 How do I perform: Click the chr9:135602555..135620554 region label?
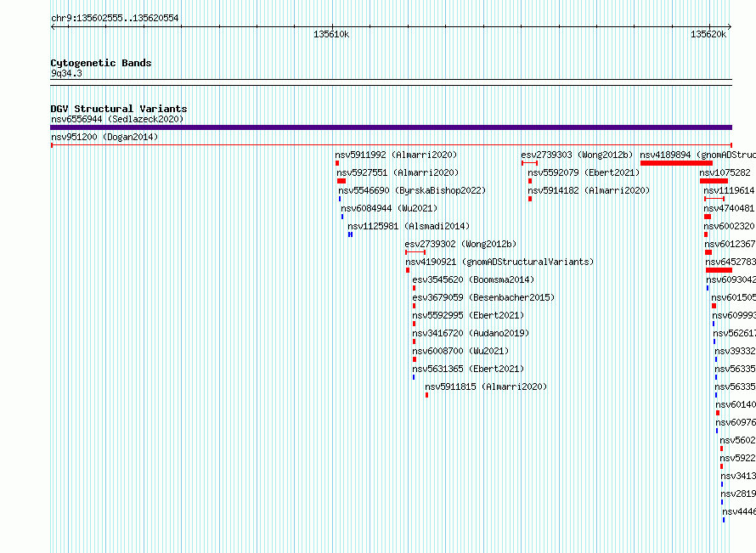(115, 19)
